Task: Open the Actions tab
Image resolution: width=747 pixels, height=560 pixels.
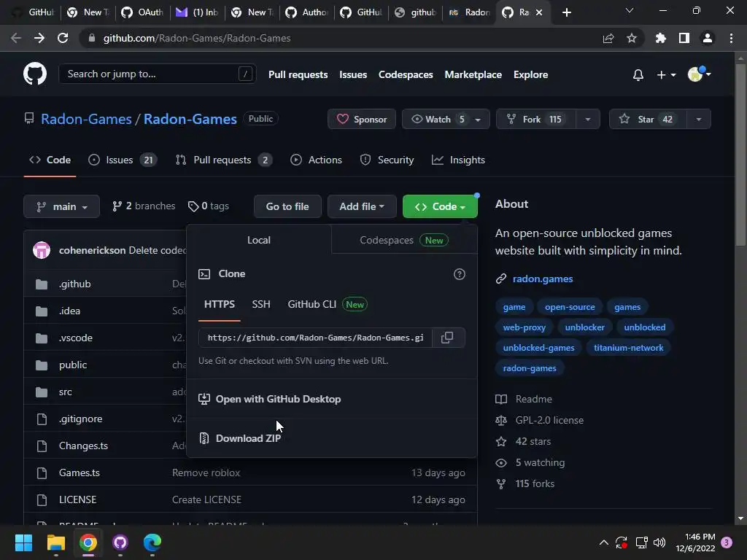Action: (x=316, y=160)
